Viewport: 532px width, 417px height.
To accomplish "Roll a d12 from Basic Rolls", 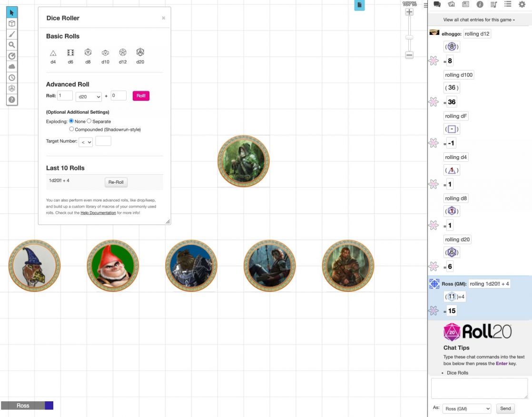I will click(x=123, y=56).
